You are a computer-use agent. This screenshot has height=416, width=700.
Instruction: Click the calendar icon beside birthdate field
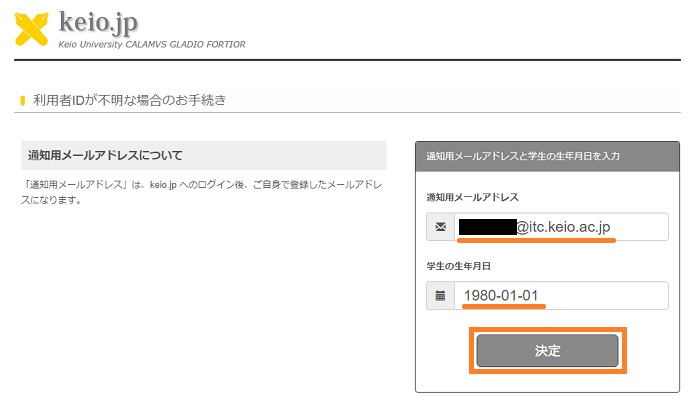coord(441,296)
